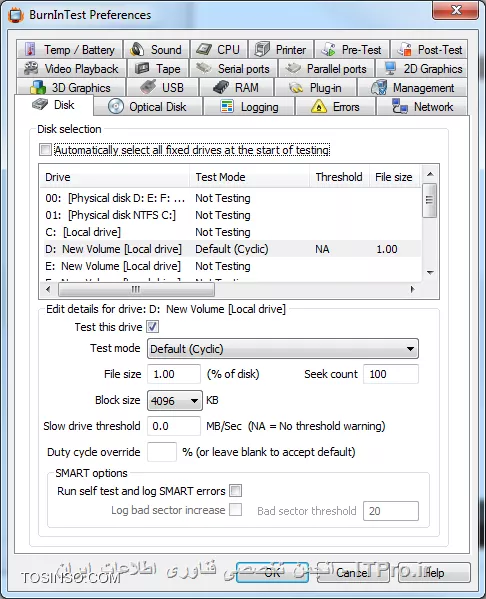This screenshot has width=486, height=599.
Task: Close the BurnInTest Preferences window
Action: click(455, 10)
